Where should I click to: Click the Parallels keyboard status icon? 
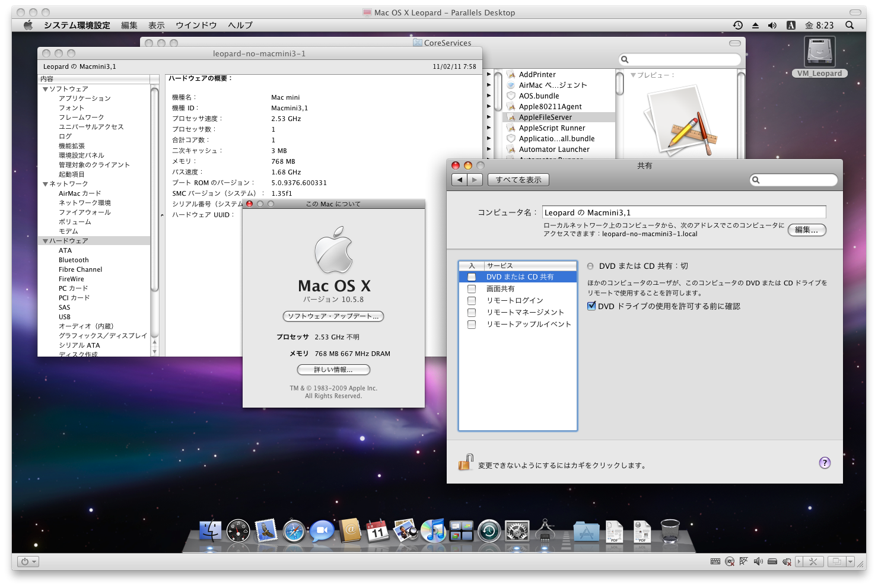tap(715, 561)
